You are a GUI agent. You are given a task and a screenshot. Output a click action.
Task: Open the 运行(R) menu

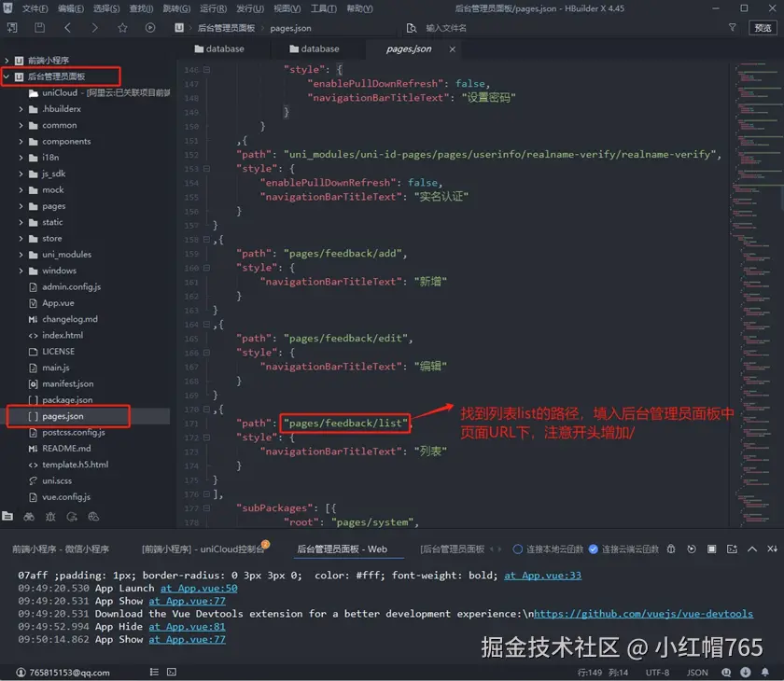[x=213, y=8]
